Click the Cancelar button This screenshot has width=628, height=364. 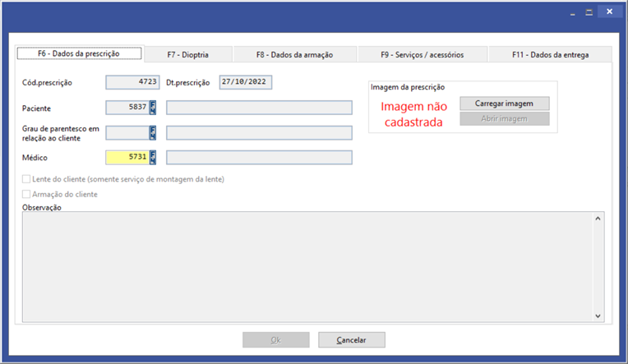tap(351, 339)
